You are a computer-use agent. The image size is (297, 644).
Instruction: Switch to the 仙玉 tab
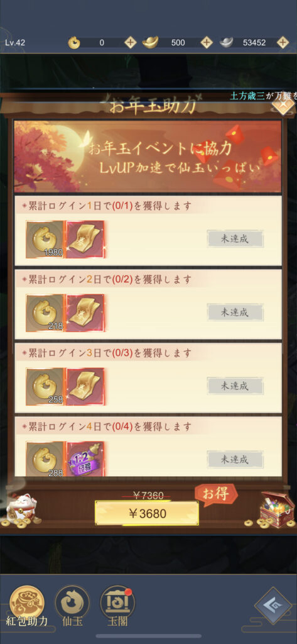72,607
